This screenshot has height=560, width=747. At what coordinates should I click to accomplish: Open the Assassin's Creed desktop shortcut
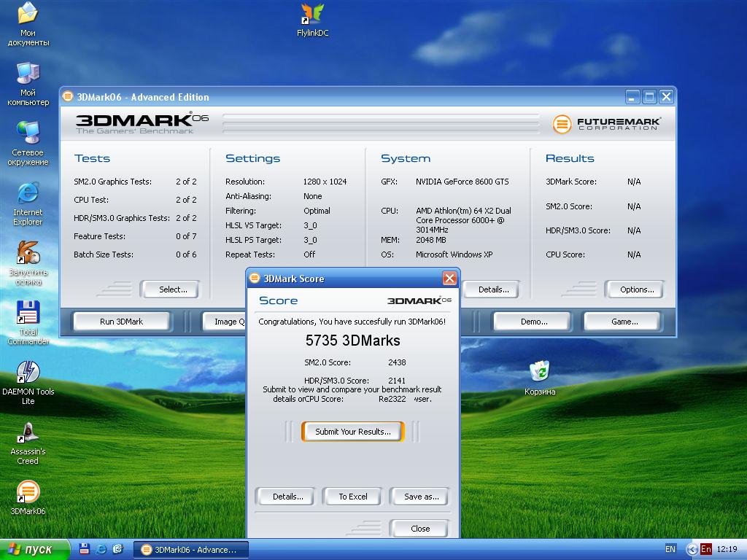pyautogui.click(x=28, y=432)
